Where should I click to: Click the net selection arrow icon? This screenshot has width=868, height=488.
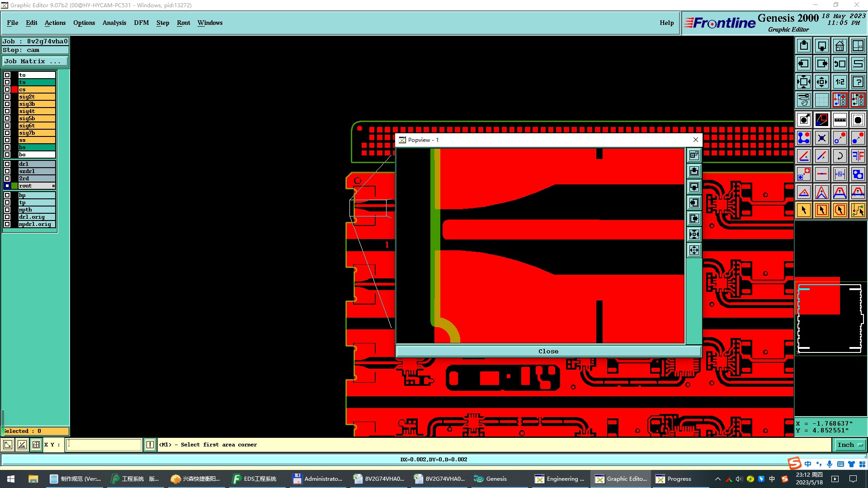coord(858,210)
